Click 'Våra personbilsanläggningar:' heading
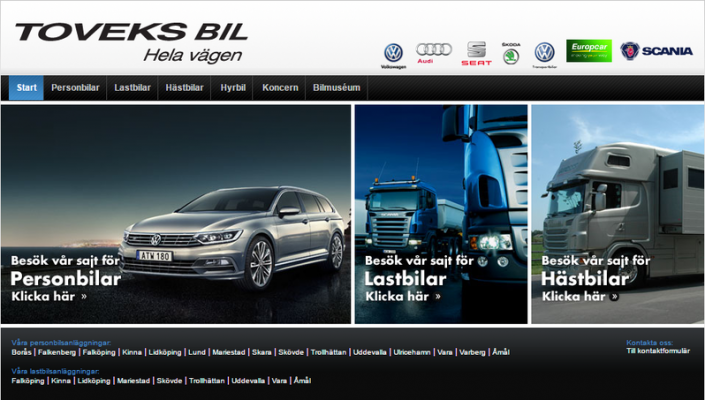This screenshot has height=400, width=705. [61, 343]
